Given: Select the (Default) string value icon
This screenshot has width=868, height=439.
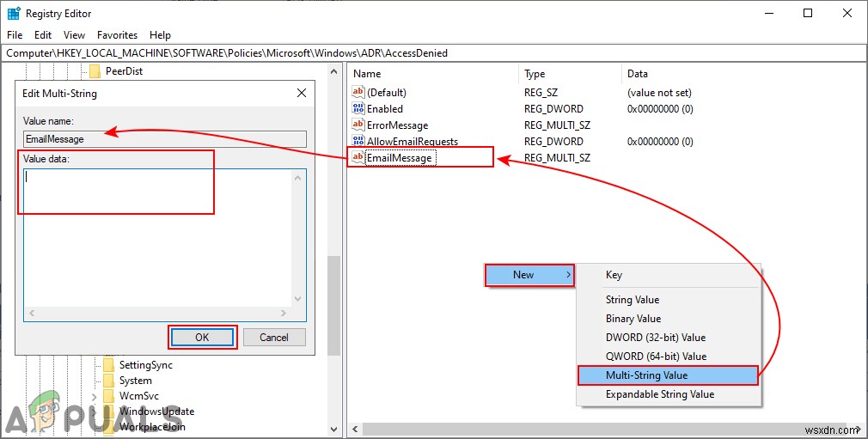Looking at the screenshot, I should click(358, 92).
